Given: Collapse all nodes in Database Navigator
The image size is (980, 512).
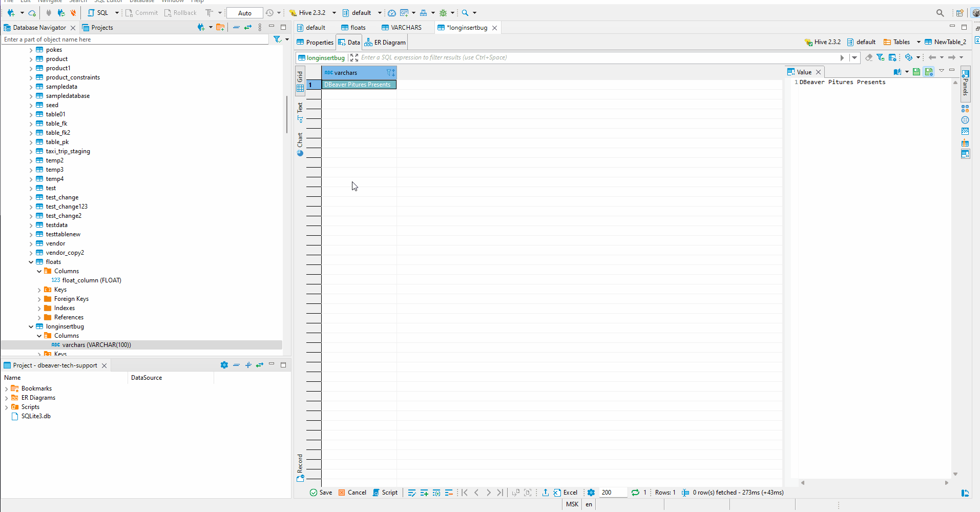Looking at the screenshot, I should [x=236, y=27].
